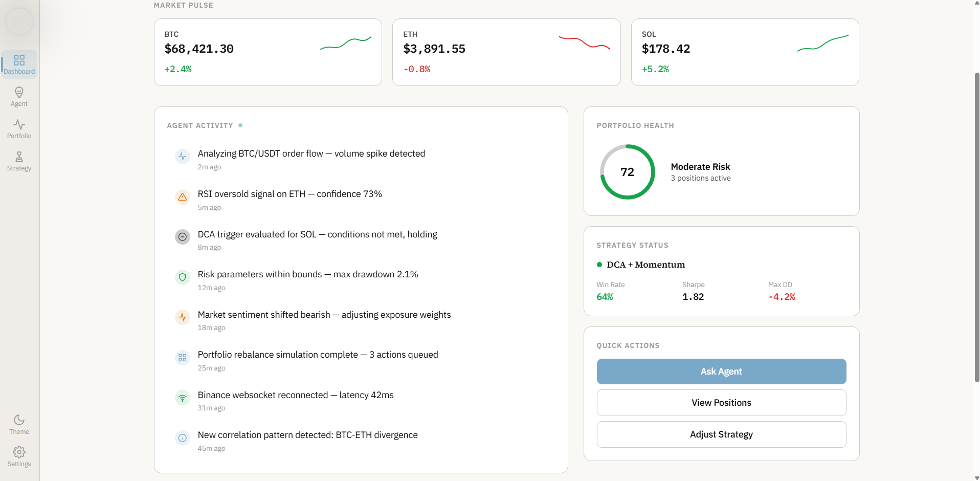Image resolution: width=980 pixels, height=481 pixels.
Task: Click the grid icon on rebalance simulation entry
Action: 183,357
